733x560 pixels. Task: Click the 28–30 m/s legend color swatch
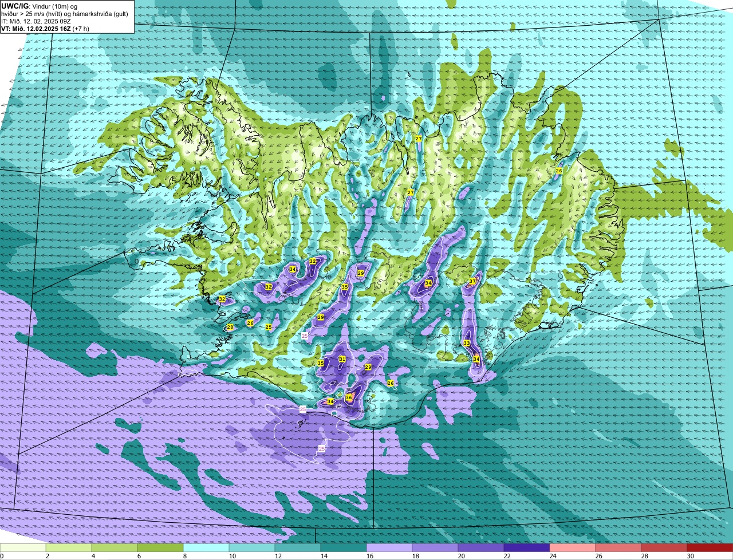[664, 548]
